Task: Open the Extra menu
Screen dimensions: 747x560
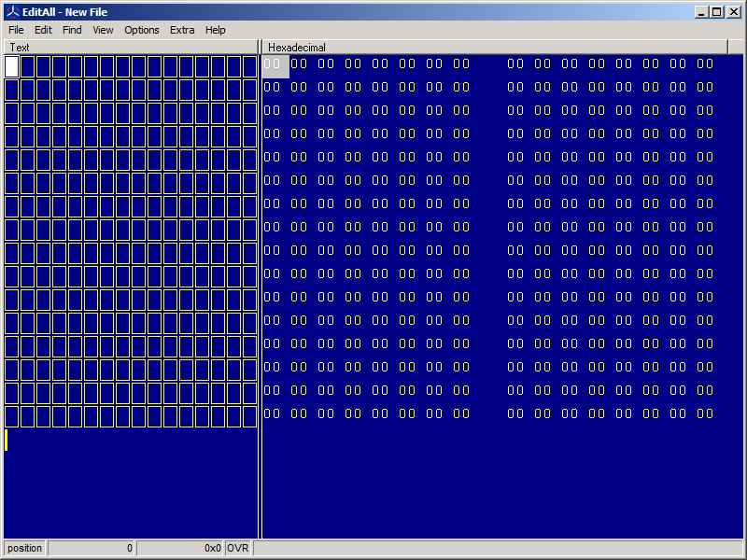Action: (x=182, y=30)
